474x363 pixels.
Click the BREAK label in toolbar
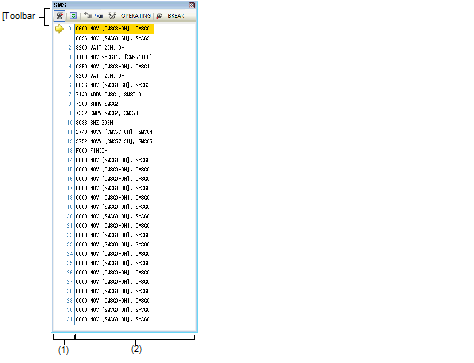176,16
